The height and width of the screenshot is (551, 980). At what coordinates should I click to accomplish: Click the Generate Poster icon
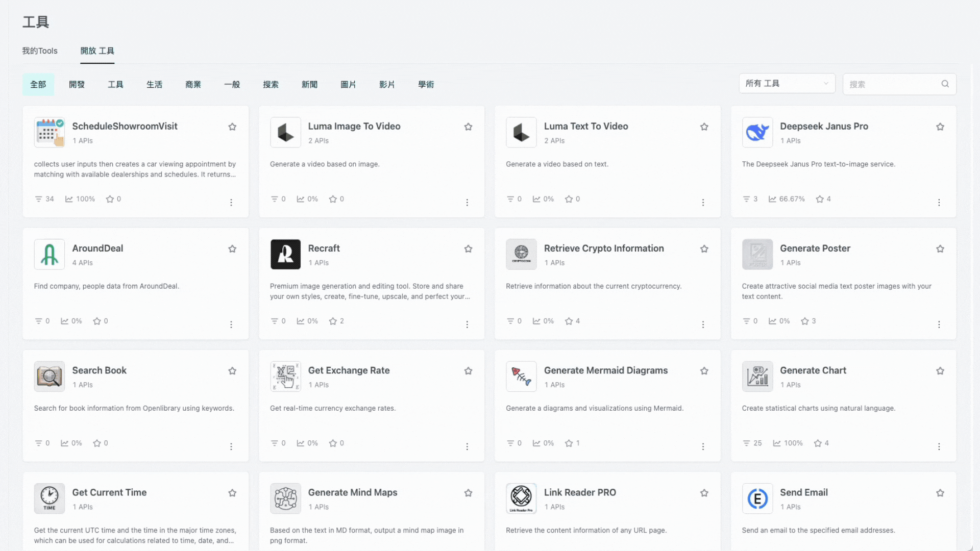(x=757, y=254)
